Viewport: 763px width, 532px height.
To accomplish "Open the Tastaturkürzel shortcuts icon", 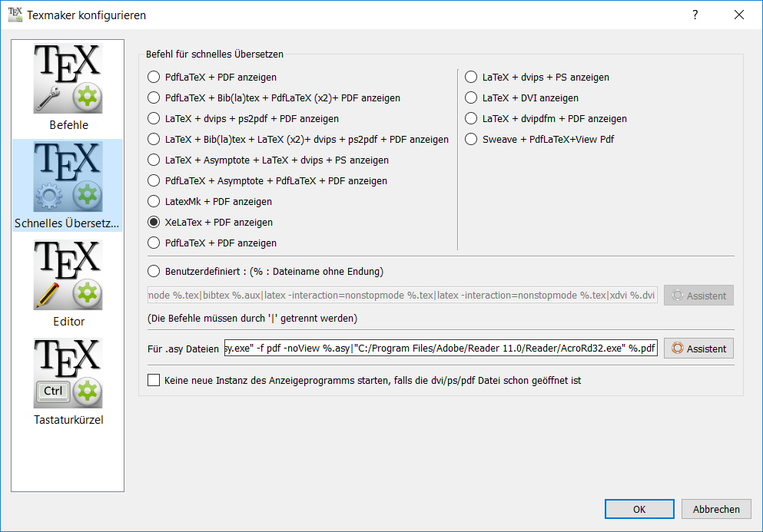I will (68, 373).
